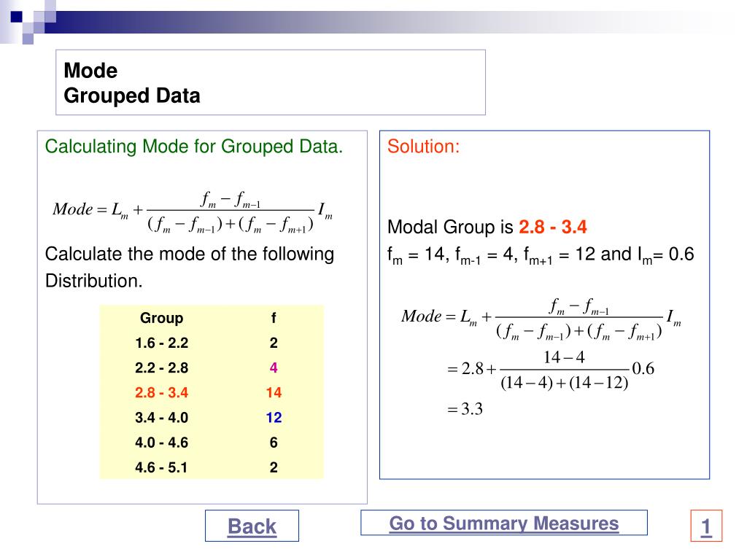Image resolution: width=747 pixels, height=560 pixels.
Task: Select the blue frequency 12 table cell
Action: point(274,418)
